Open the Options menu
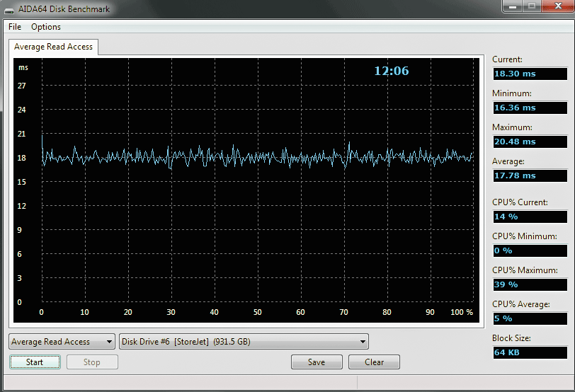The height and width of the screenshot is (392, 575). tap(46, 27)
